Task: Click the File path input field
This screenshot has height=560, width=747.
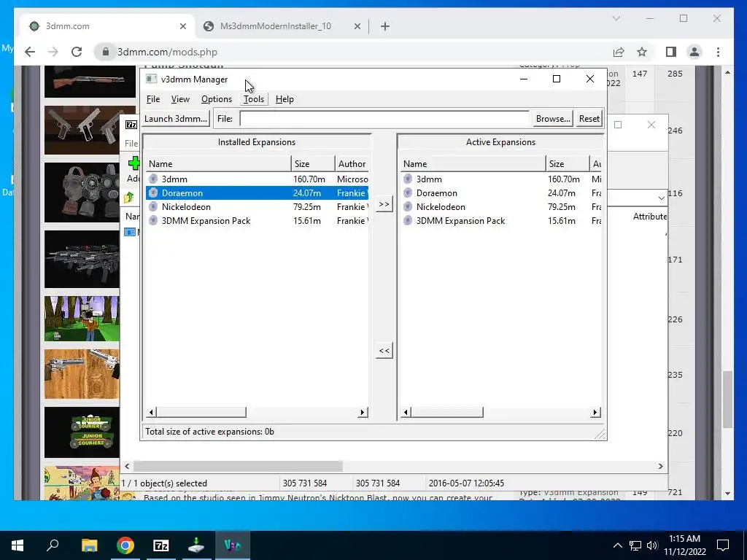Action: tap(384, 119)
